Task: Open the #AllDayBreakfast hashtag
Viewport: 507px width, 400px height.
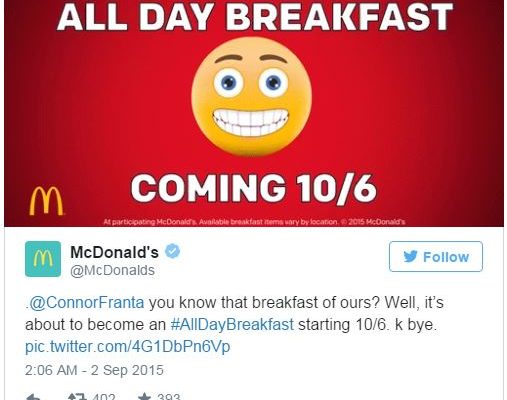Action: [232, 324]
